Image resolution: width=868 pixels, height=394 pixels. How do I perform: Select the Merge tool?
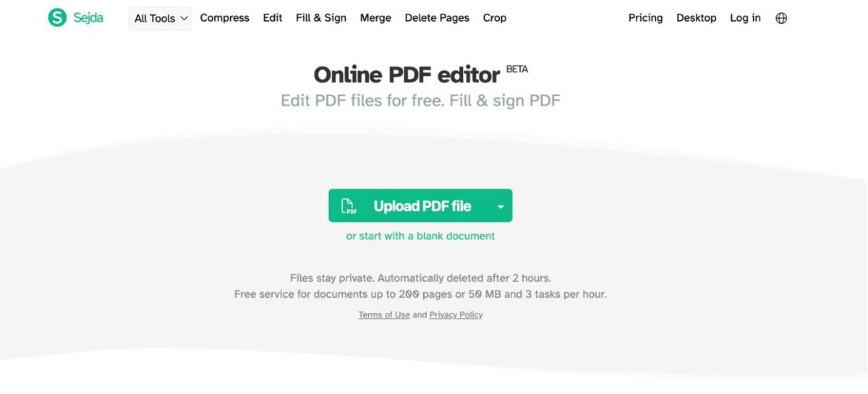[375, 18]
